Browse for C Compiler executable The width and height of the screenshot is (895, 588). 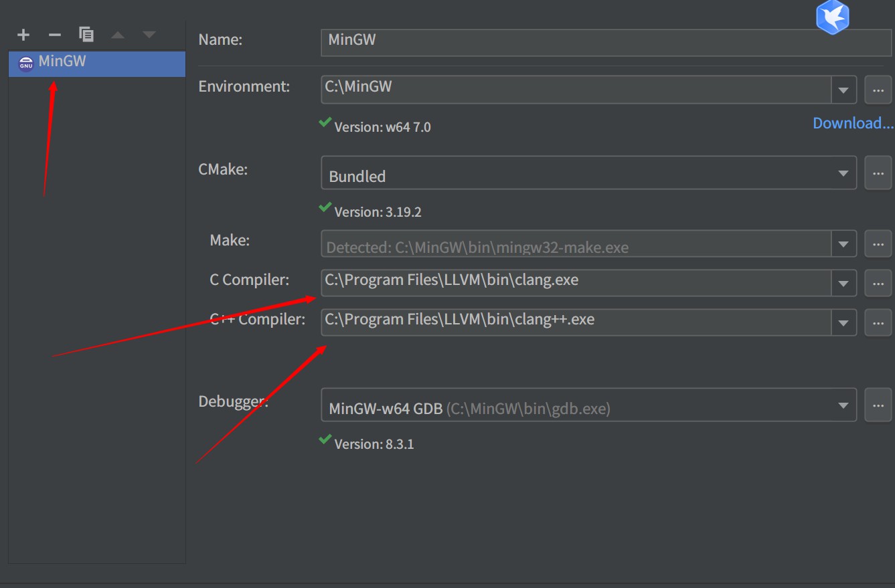(x=878, y=284)
